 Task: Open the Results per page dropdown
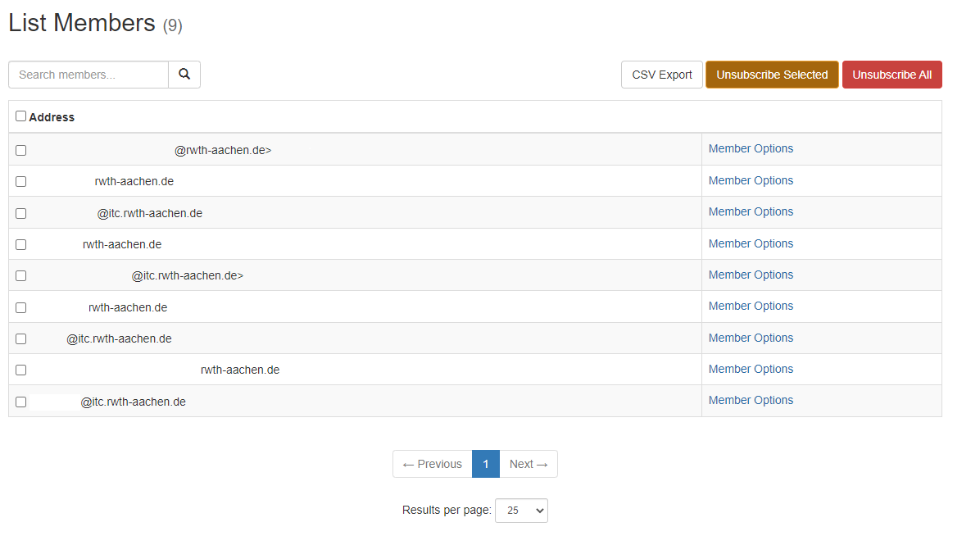pyautogui.click(x=521, y=511)
